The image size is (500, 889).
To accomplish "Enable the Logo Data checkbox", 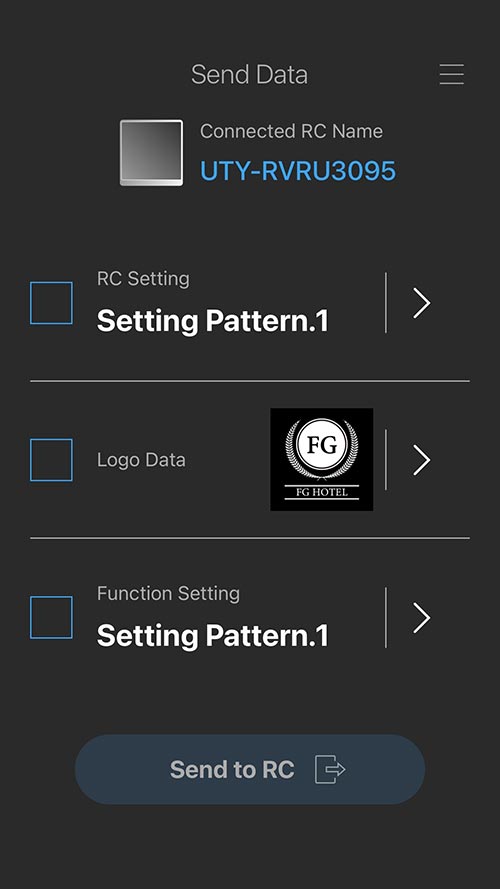I will [x=51, y=460].
